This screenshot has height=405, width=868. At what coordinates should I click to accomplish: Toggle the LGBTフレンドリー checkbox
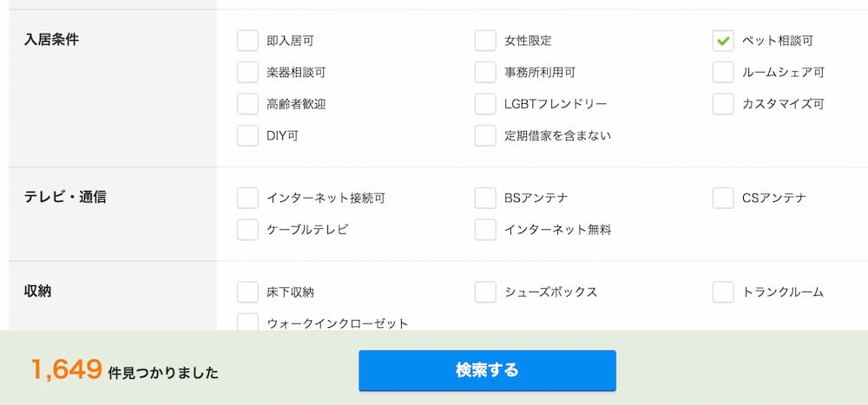point(485,104)
